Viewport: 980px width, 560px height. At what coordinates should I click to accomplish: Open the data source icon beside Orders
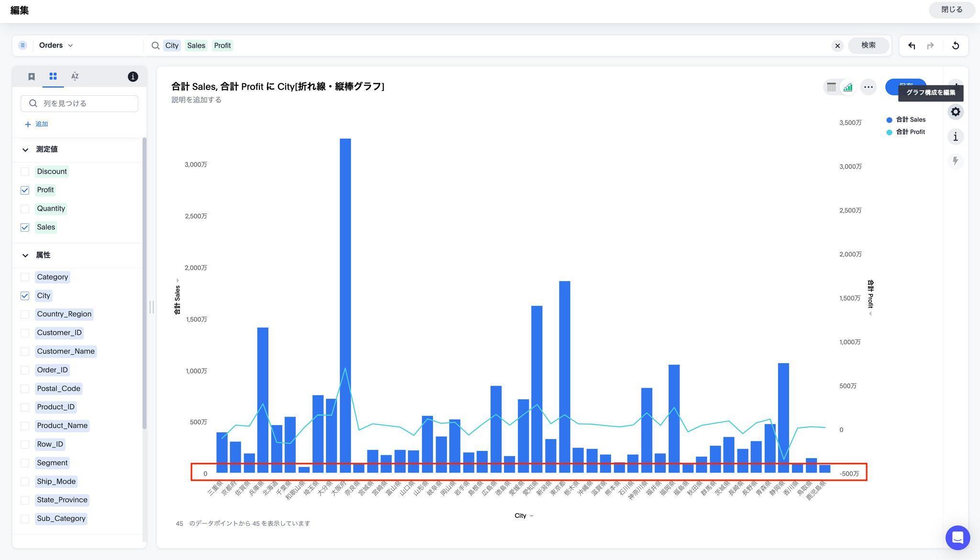click(x=22, y=45)
